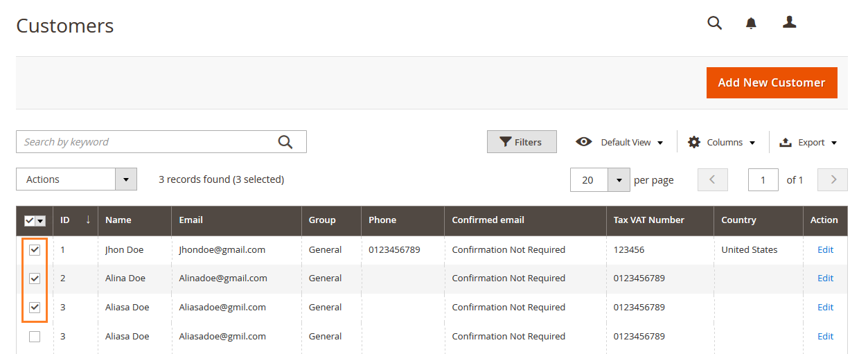Image resolution: width=868 pixels, height=354 pixels.
Task: Click the United States country cell
Action: 749,249
